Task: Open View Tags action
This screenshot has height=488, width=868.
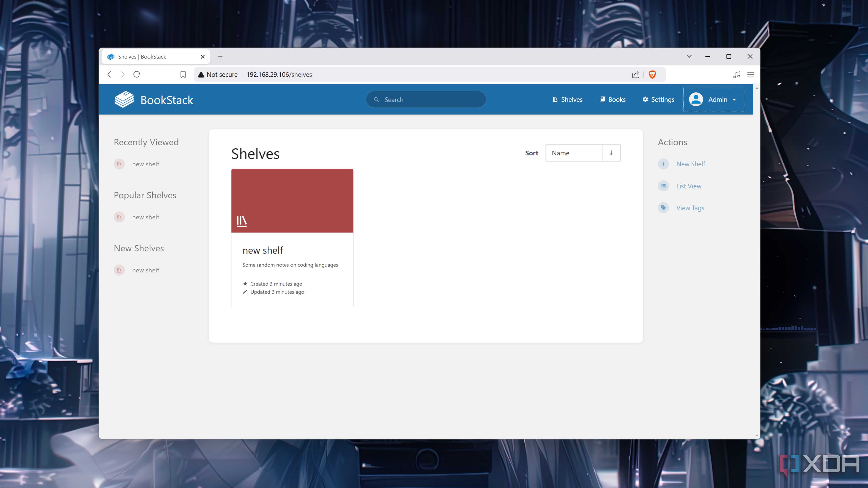Action: (690, 208)
